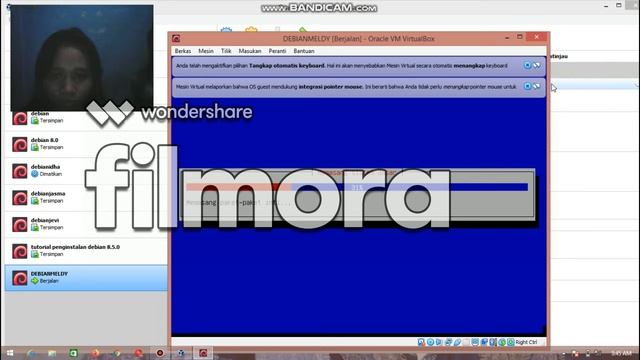The width and height of the screenshot is (640, 360).
Task: Click the USB devices status icon
Action: pyautogui.click(x=458, y=342)
